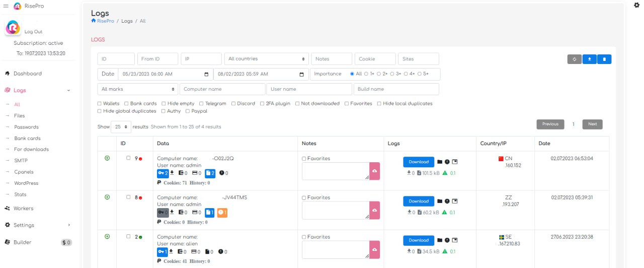The width and height of the screenshot is (644, 268).
Task: Click the Computer name filter field
Action: 222,89
